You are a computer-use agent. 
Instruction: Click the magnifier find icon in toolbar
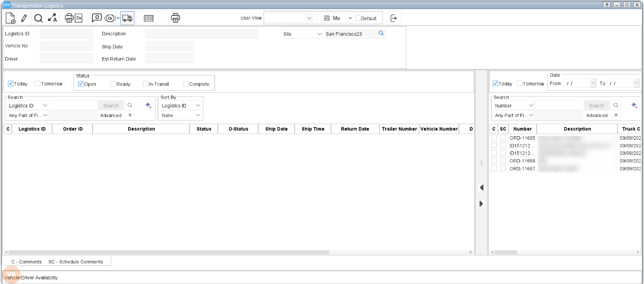coord(38,18)
